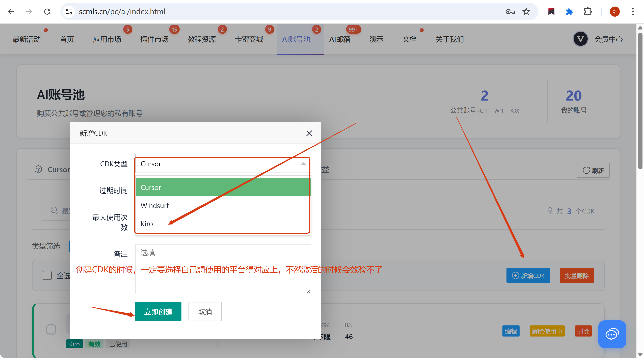The image size is (644, 358).
Task: Check the Kiro CDK row checkbox
Action: (x=51, y=329)
